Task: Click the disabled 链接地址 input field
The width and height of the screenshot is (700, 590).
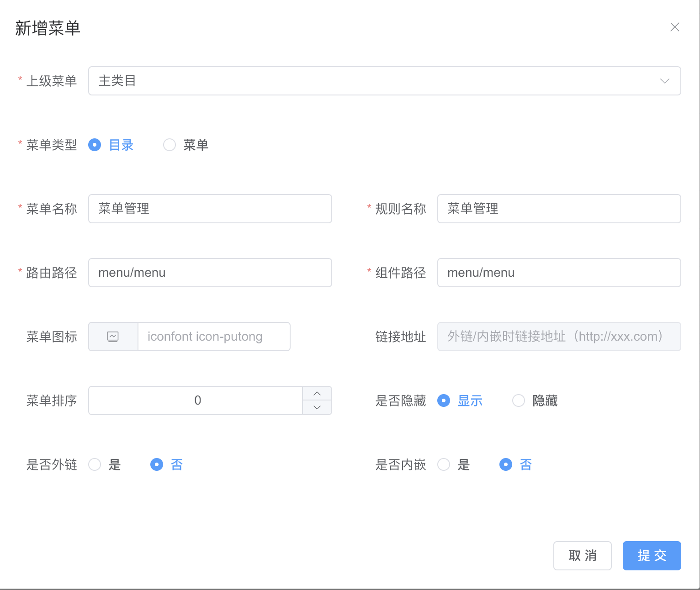Action: click(559, 337)
